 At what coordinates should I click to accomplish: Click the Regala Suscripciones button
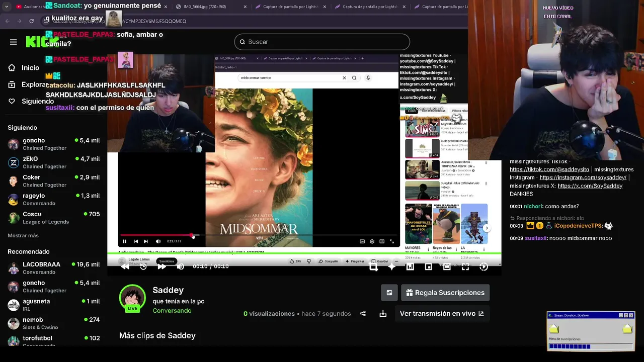tap(445, 293)
